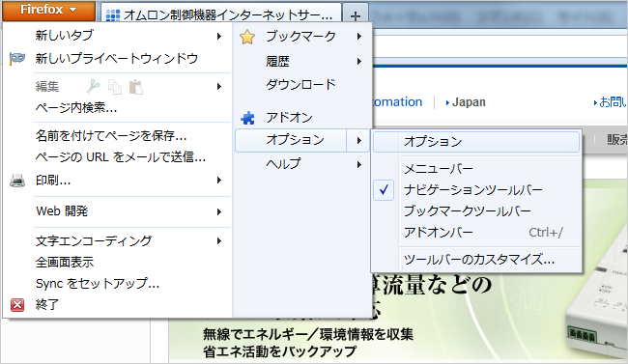Expand the 文字エンコーディング submenu arrow
This screenshot has height=364, width=628.
pos(219,241)
